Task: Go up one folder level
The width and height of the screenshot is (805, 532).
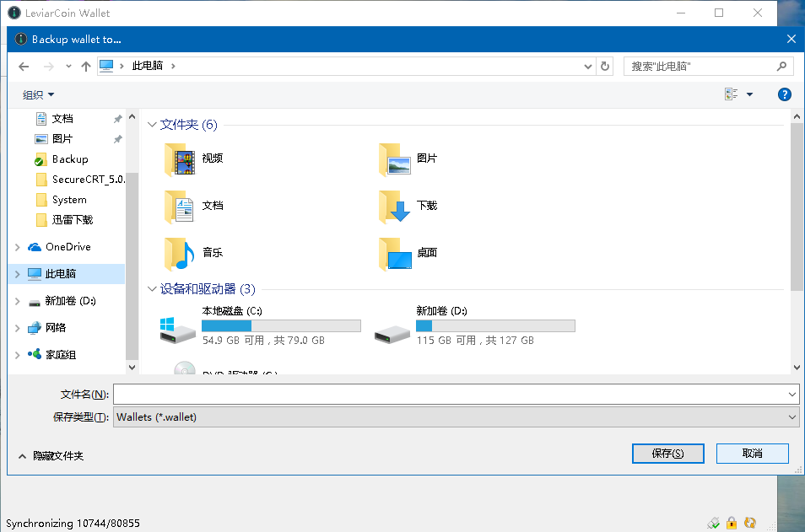Action: click(x=86, y=66)
